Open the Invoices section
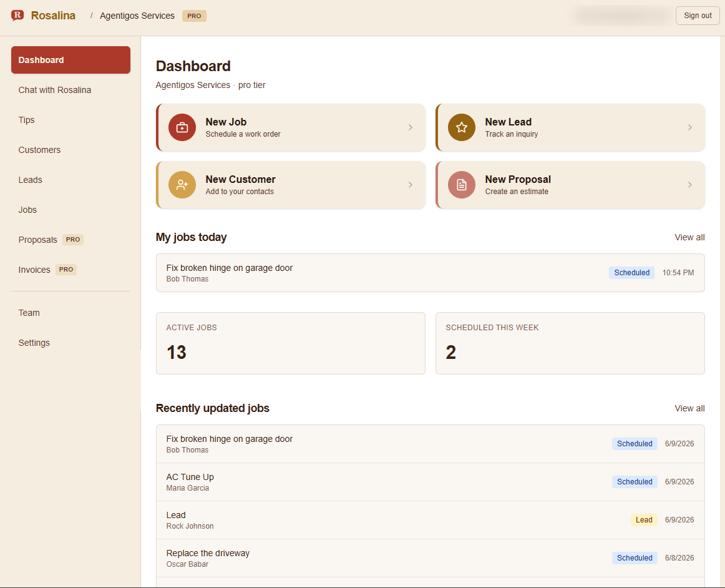The width and height of the screenshot is (725, 588). (x=71, y=270)
